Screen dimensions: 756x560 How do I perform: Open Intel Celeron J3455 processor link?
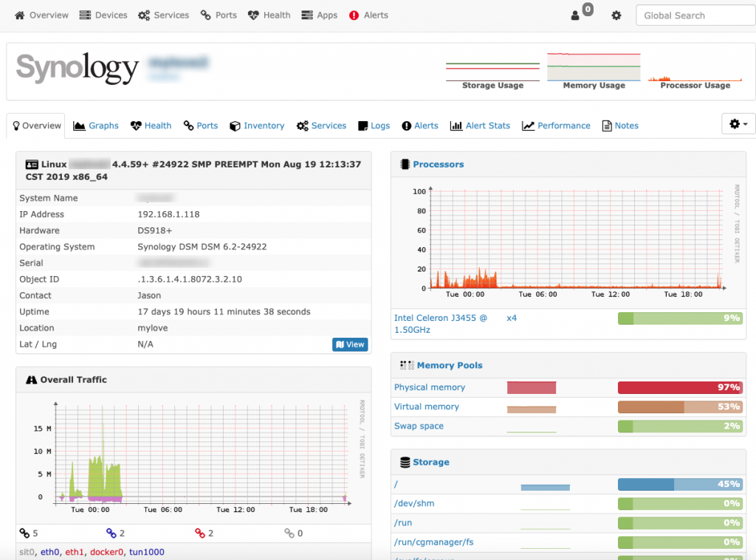click(441, 324)
